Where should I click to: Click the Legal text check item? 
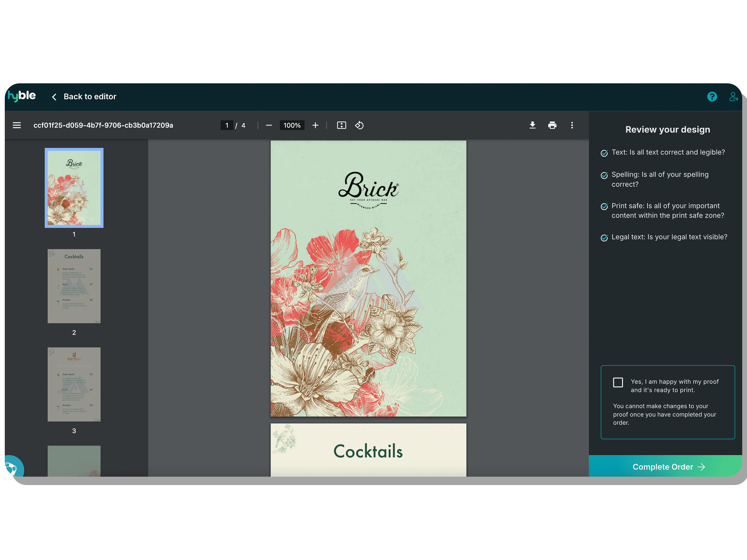pos(669,237)
